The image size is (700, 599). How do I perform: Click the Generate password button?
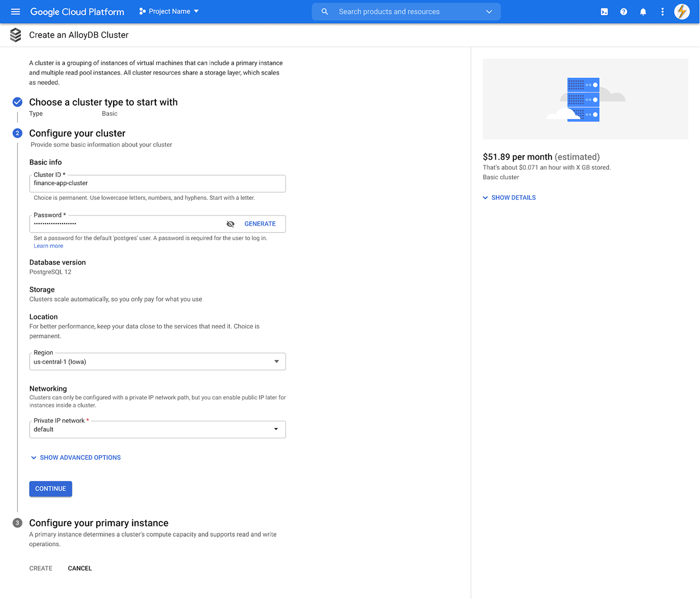pyautogui.click(x=260, y=224)
